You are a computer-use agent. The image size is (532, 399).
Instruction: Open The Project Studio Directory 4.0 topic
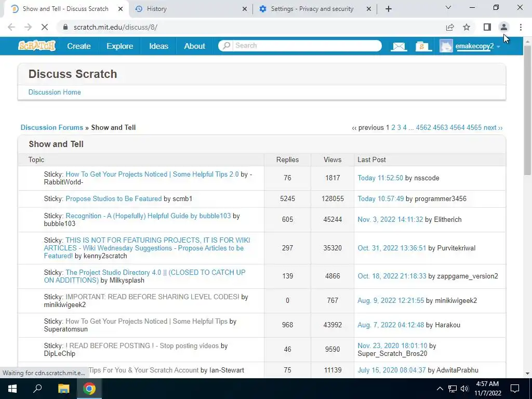pyautogui.click(x=144, y=276)
